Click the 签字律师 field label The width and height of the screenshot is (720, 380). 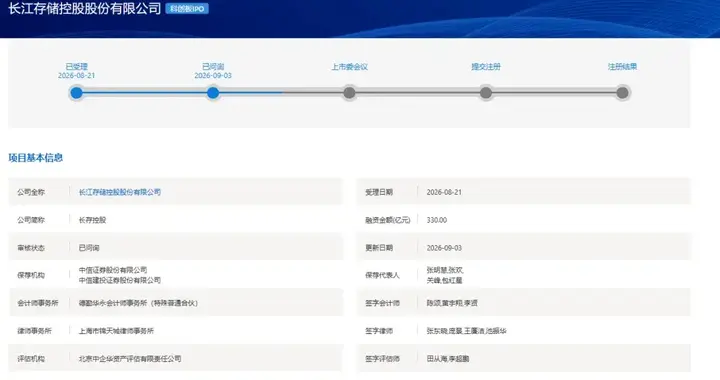[379, 330]
